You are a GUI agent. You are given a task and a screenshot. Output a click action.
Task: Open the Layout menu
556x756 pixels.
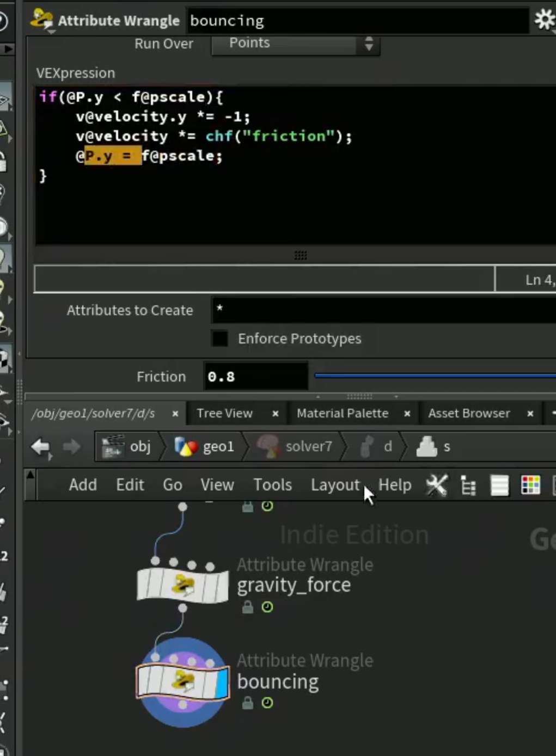(x=335, y=485)
